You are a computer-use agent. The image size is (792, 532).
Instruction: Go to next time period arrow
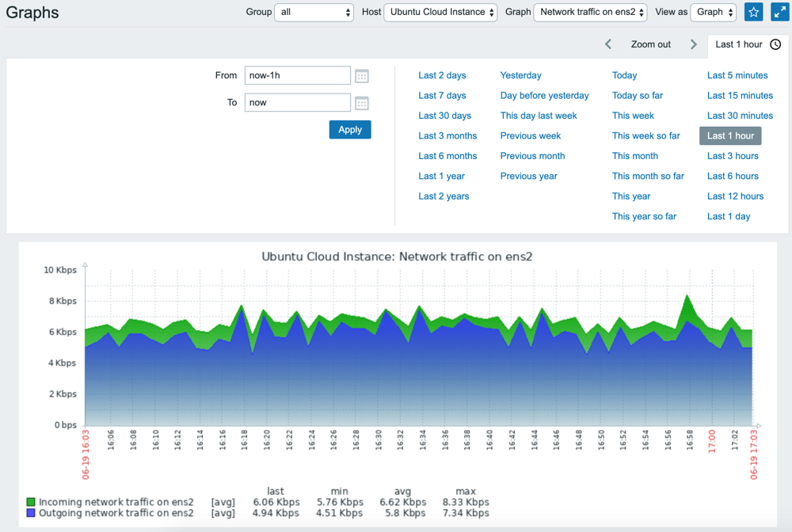coord(694,44)
